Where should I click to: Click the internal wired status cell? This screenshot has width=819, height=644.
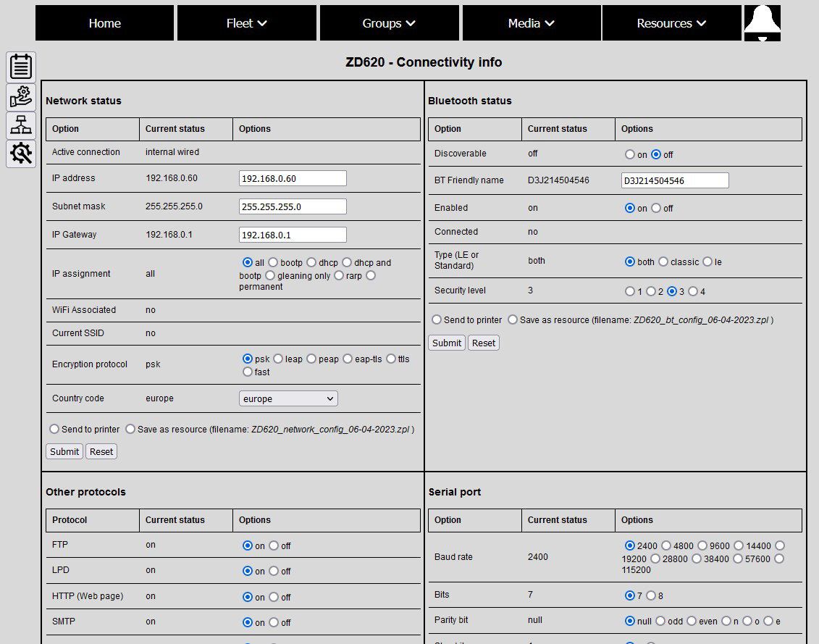[172, 152]
